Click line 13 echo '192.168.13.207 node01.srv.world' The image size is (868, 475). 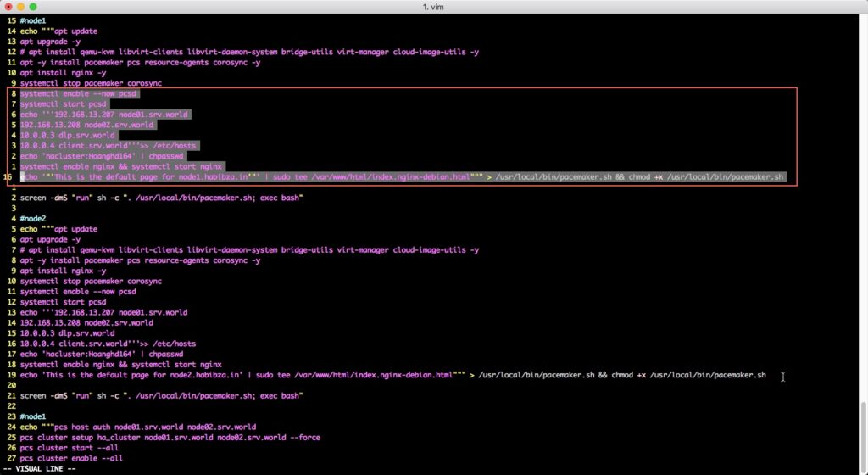click(104, 312)
